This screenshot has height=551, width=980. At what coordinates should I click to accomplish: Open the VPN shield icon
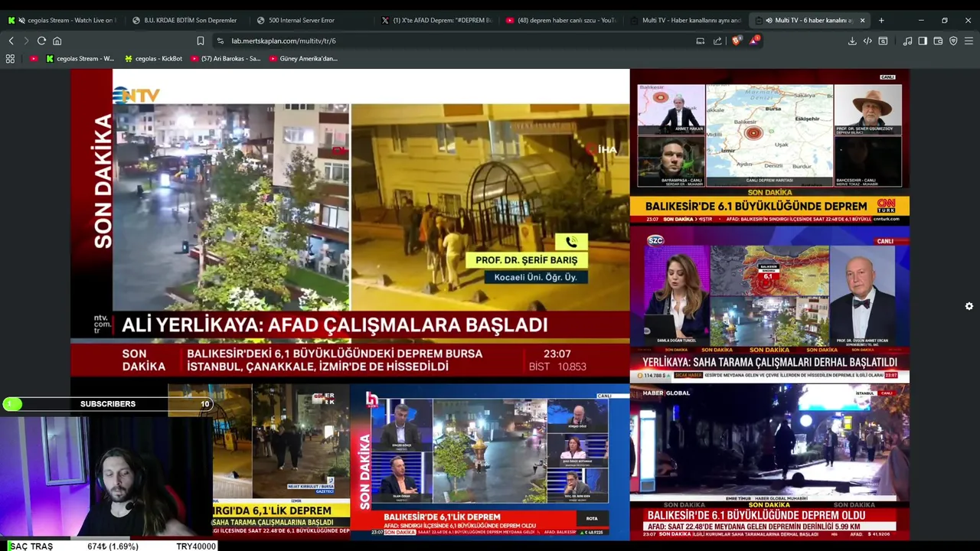tap(953, 41)
